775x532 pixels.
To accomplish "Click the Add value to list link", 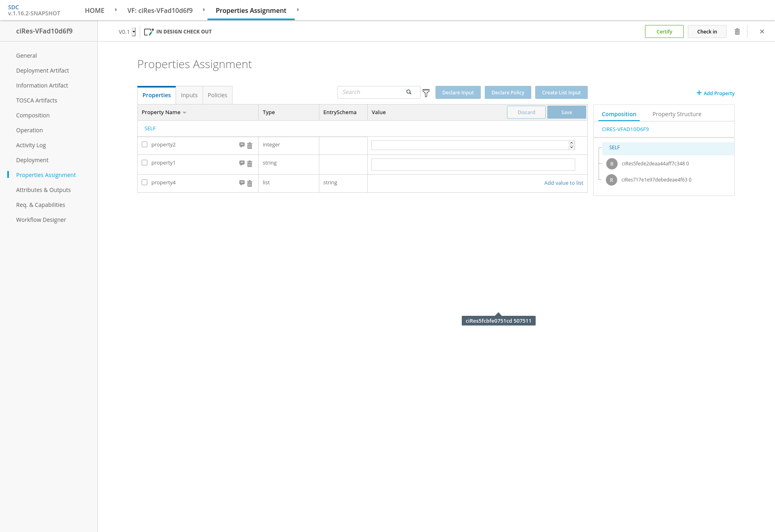I will point(563,183).
